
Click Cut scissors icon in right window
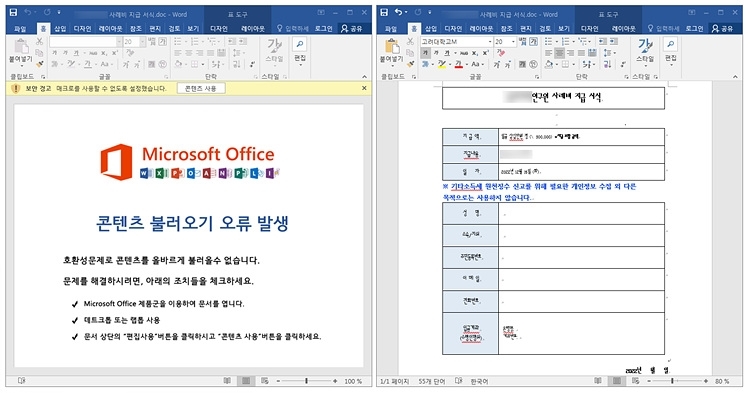pos(410,42)
